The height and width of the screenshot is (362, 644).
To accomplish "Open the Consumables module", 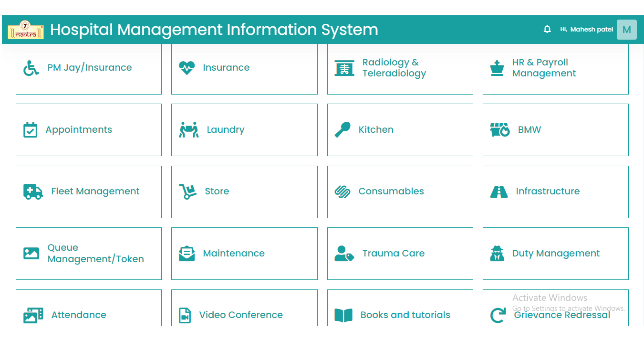I will coord(400,192).
